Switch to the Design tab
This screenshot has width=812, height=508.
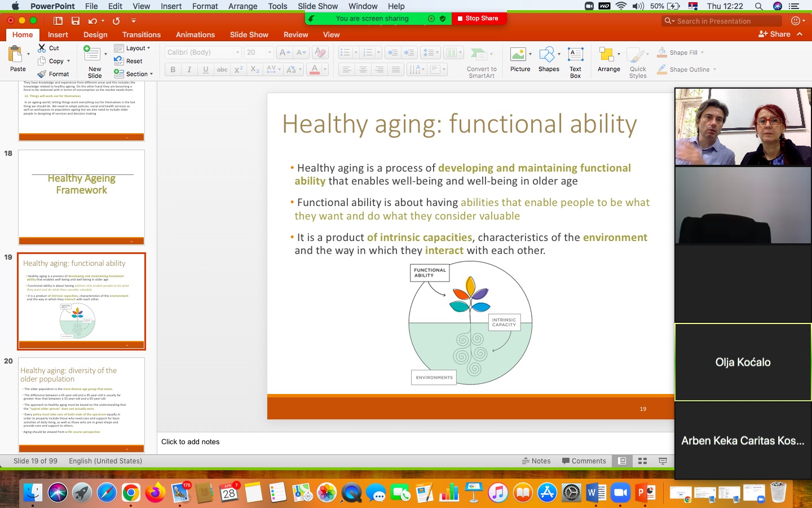95,34
